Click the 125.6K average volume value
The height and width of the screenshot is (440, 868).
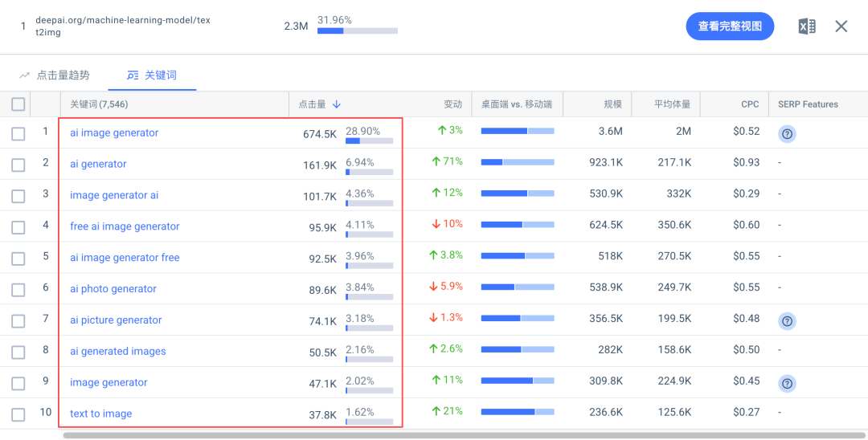point(673,413)
